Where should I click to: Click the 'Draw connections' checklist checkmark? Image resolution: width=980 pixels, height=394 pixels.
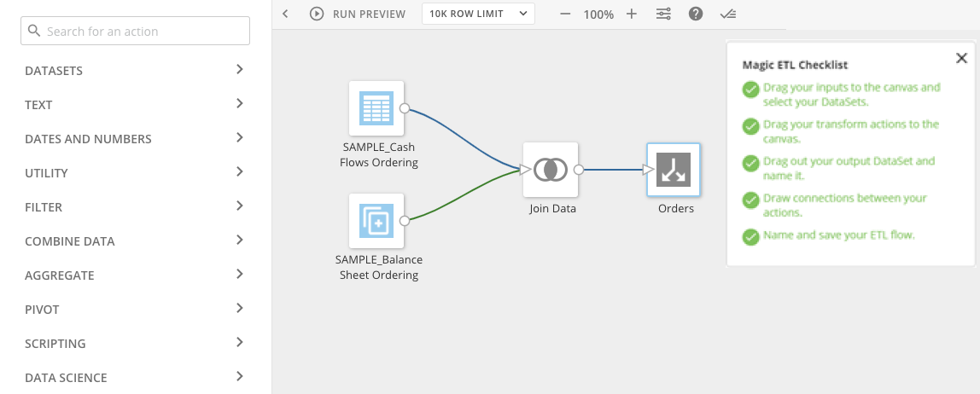pos(750,200)
